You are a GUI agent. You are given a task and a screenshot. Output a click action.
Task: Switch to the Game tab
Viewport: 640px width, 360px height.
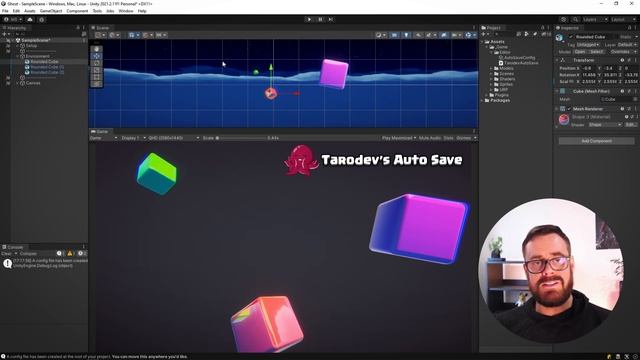pos(100,131)
